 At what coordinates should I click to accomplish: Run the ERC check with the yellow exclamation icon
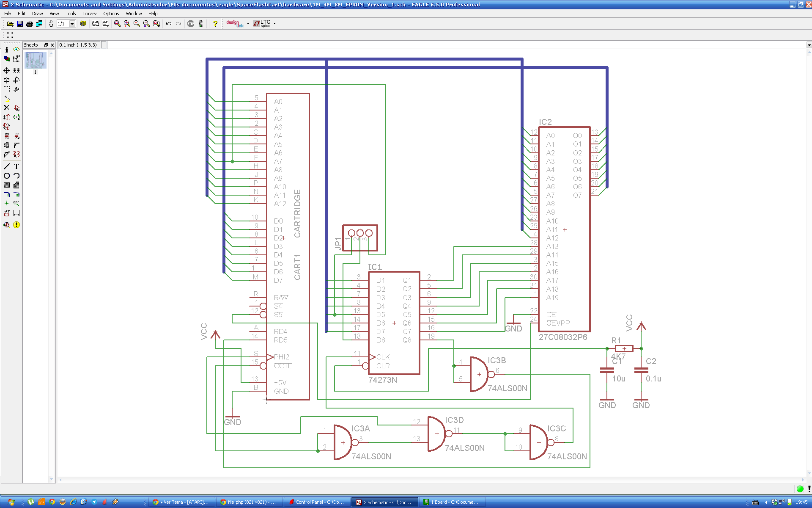tap(16, 225)
